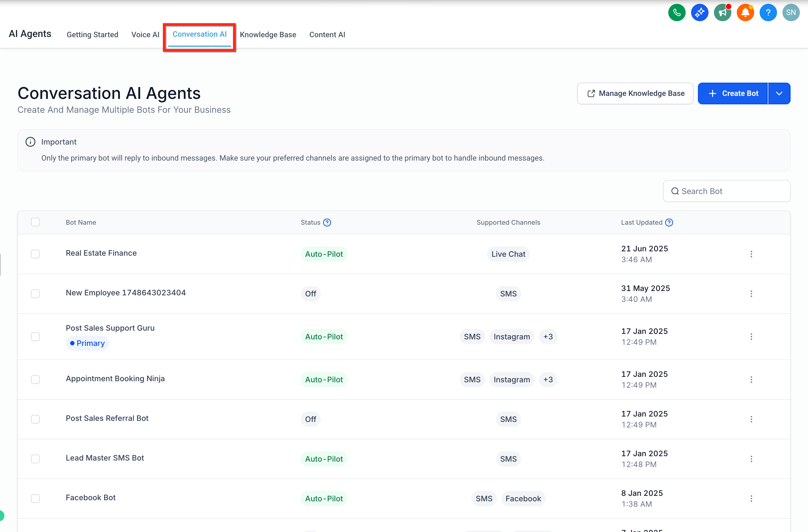808x532 pixels.
Task: Open the three-dot menu for Lead Master SMS Bot
Action: coord(751,459)
